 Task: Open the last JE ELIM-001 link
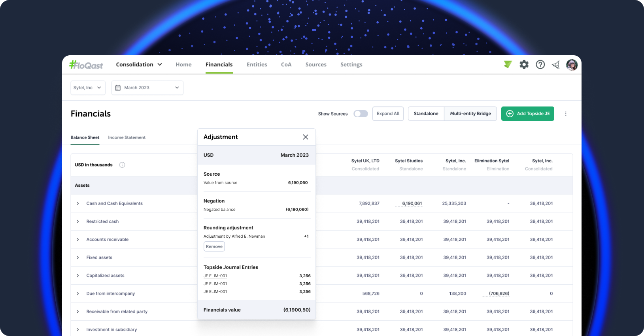[x=215, y=292]
